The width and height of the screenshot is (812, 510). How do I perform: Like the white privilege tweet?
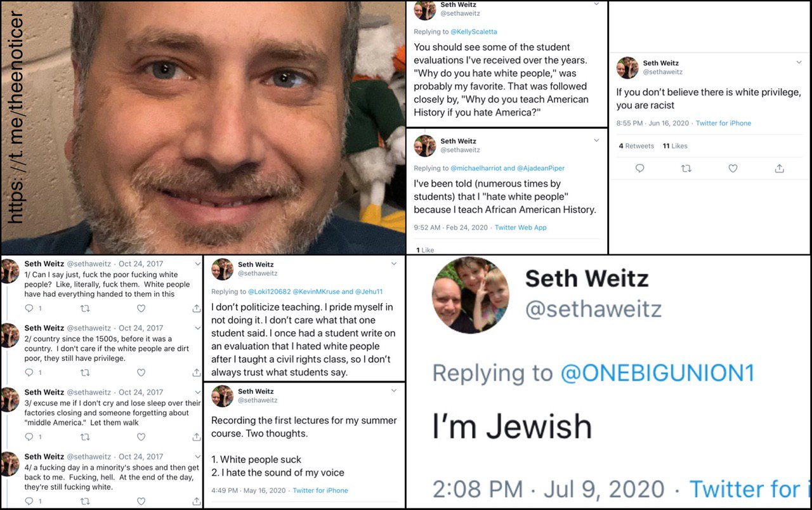pyautogui.click(x=733, y=168)
